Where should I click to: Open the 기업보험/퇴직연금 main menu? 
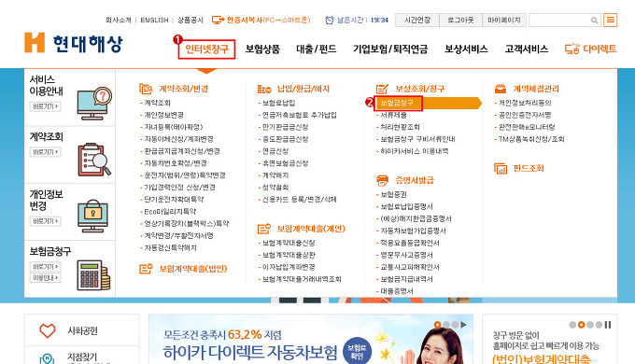[x=390, y=49]
